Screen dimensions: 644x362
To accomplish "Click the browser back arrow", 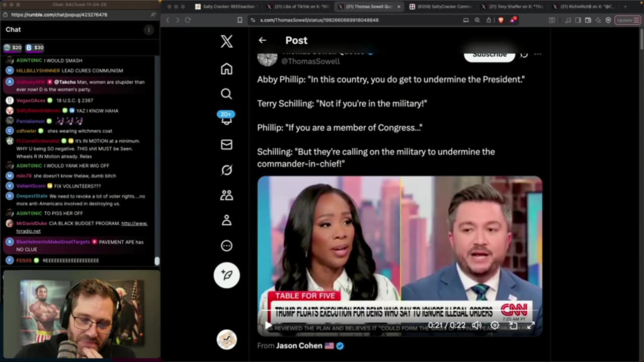I will (168, 20).
